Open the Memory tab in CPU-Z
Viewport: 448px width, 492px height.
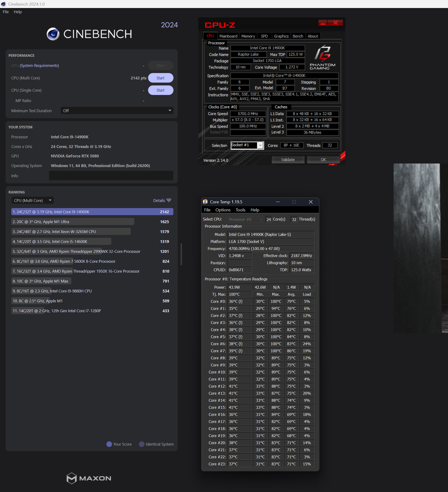tap(248, 36)
